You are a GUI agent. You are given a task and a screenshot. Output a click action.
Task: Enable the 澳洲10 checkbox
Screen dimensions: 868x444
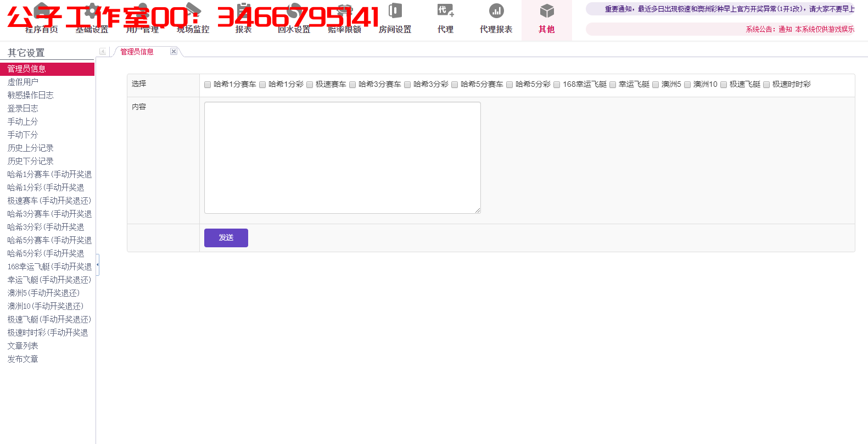pos(687,85)
